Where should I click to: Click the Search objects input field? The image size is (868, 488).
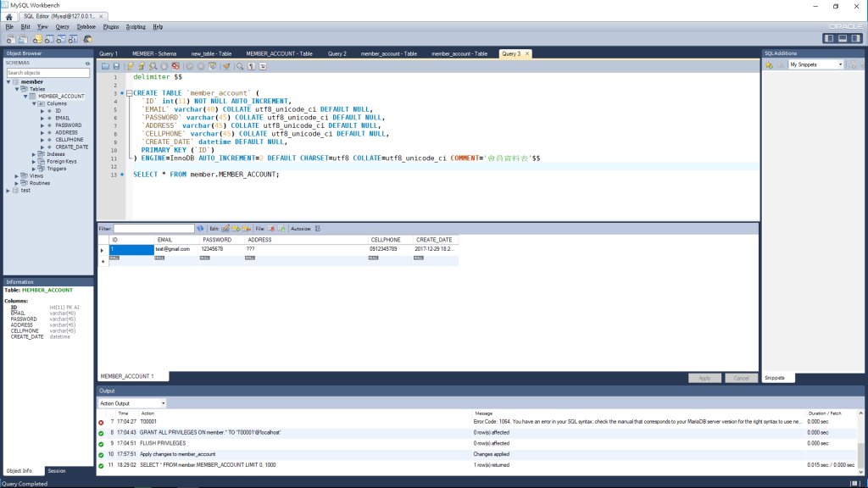click(47, 73)
